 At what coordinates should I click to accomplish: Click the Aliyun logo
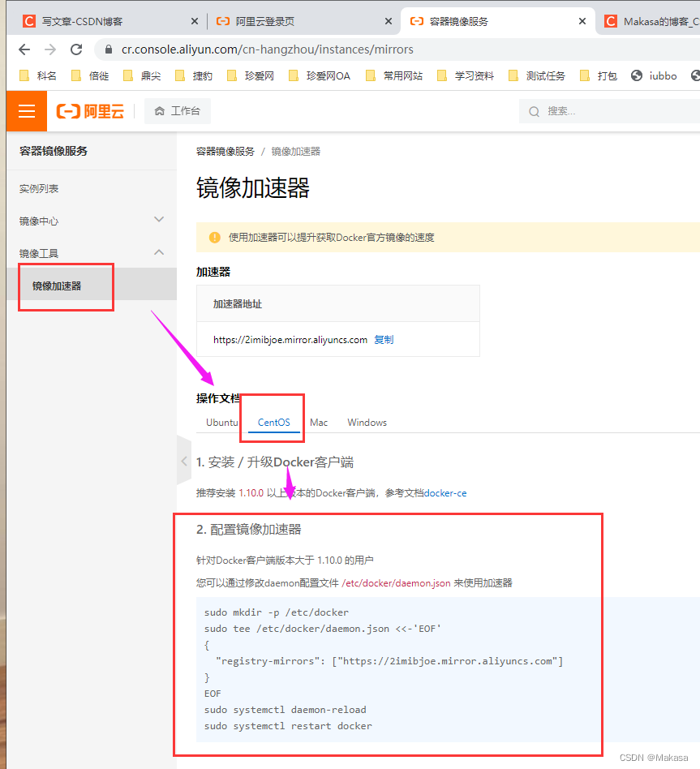90,111
